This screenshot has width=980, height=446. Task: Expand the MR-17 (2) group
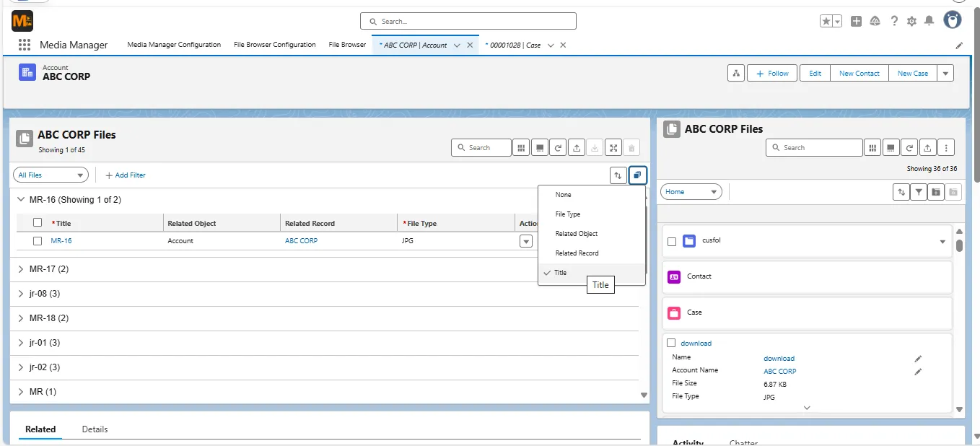coord(20,269)
